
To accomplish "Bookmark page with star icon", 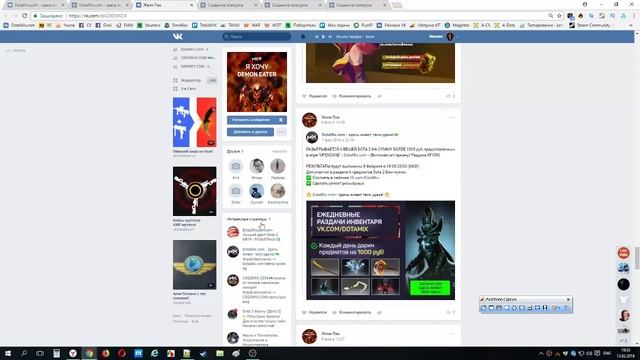I will (559, 16).
